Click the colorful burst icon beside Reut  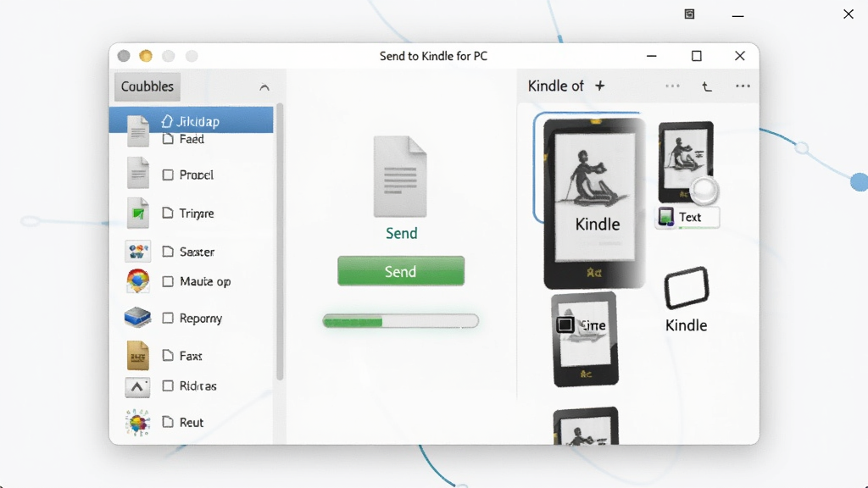pos(138,423)
